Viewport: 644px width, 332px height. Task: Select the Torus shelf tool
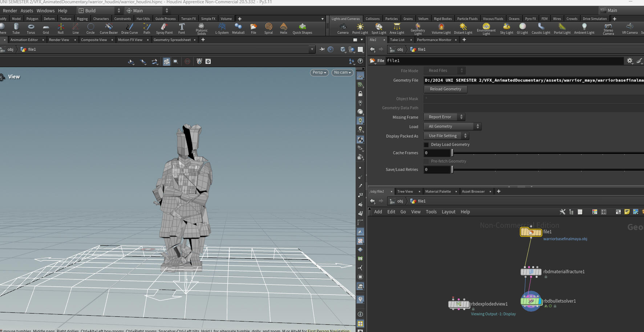(31, 27)
